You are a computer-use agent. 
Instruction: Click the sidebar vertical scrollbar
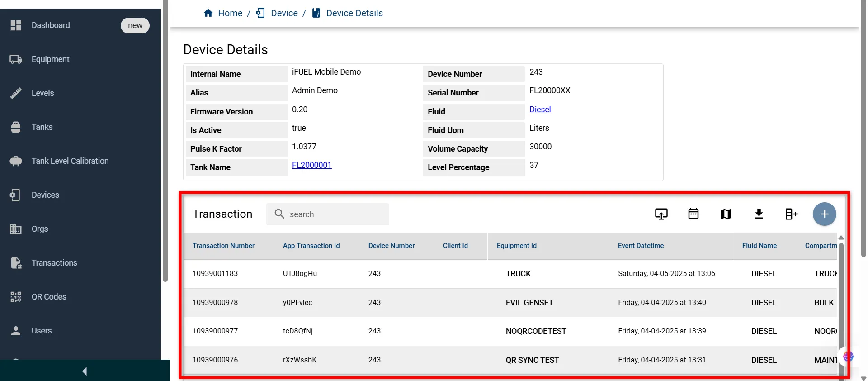pos(165,140)
